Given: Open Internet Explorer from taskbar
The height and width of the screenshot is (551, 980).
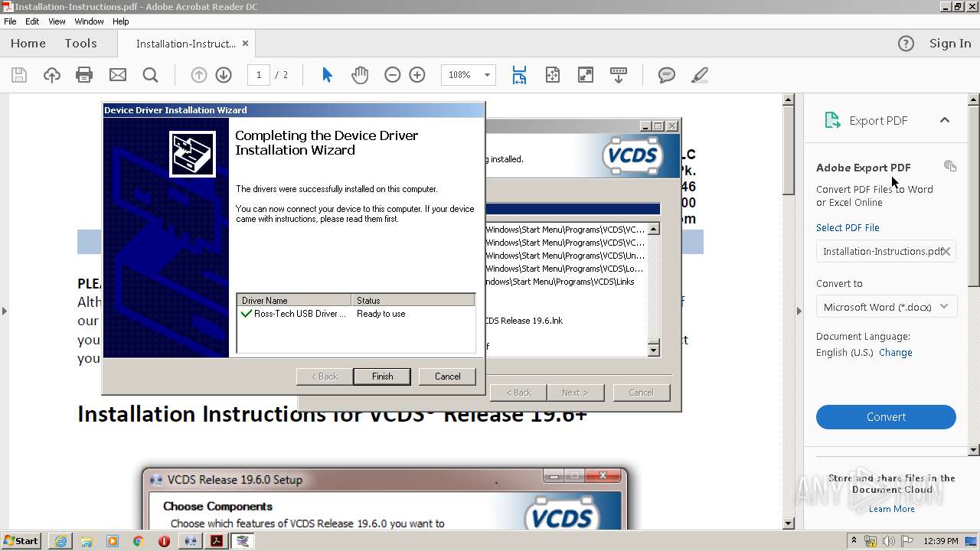Looking at the screenshot, I should point(60,541).
